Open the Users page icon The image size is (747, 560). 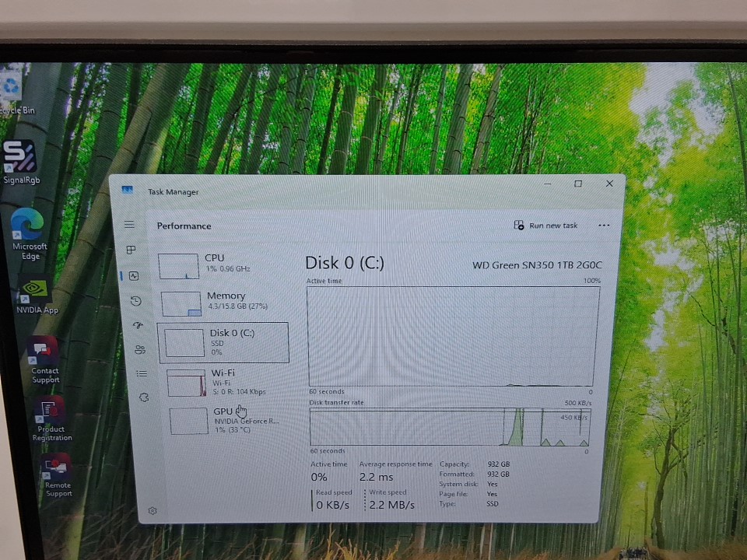pyautogui.click(x=140, y=349)
